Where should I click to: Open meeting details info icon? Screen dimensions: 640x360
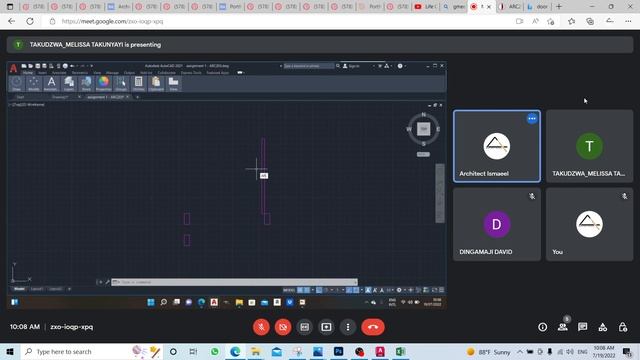coord(542,327)
